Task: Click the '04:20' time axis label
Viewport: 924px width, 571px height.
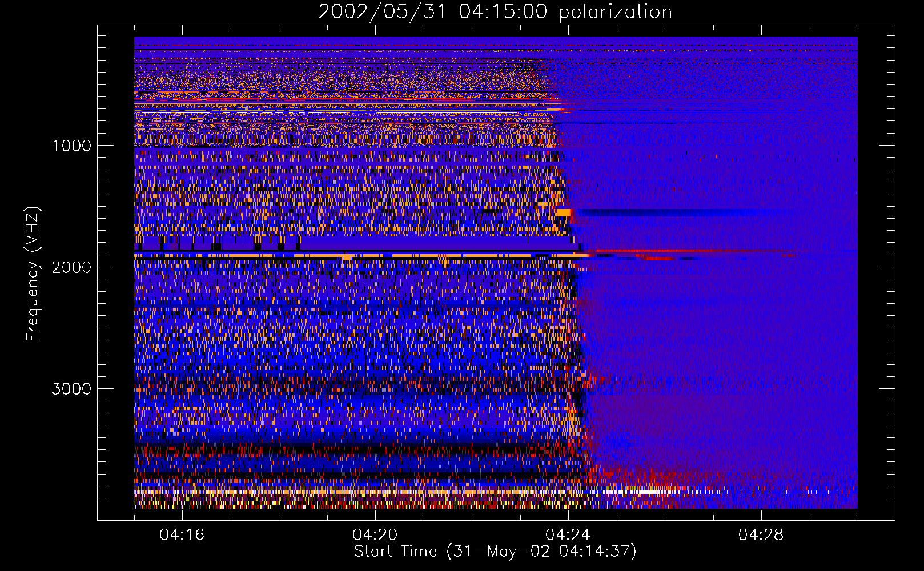Action: 375,535
